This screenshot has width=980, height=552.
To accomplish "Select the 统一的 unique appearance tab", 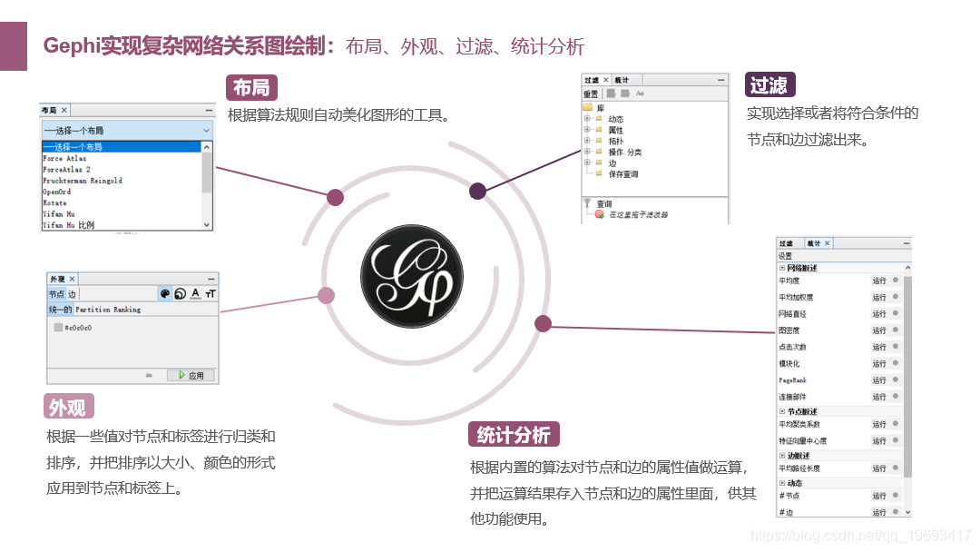I will [x=61, y=310].
